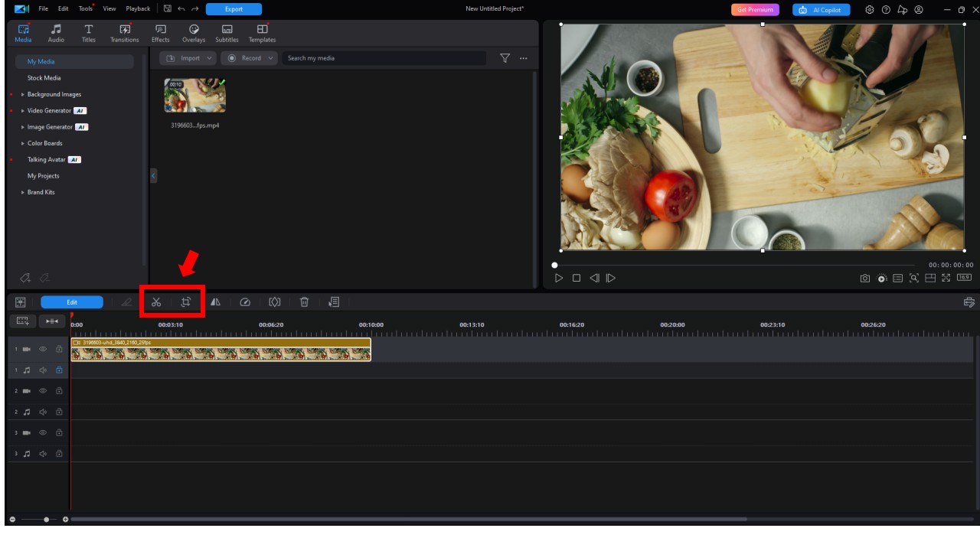Toggle the timeline ripple snap button
980x551 pixels.
(x=51, y=321)
